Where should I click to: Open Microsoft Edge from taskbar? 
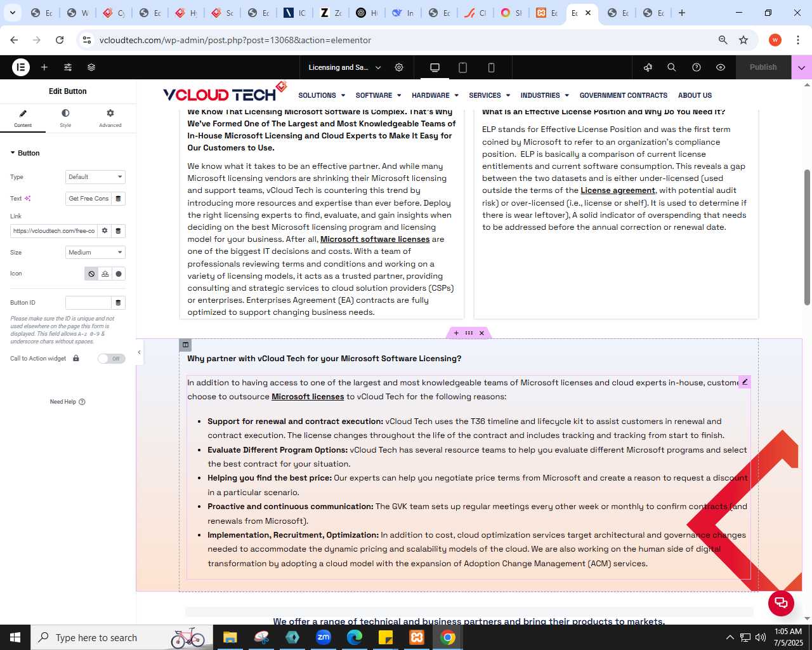click(x=355, y=637)
